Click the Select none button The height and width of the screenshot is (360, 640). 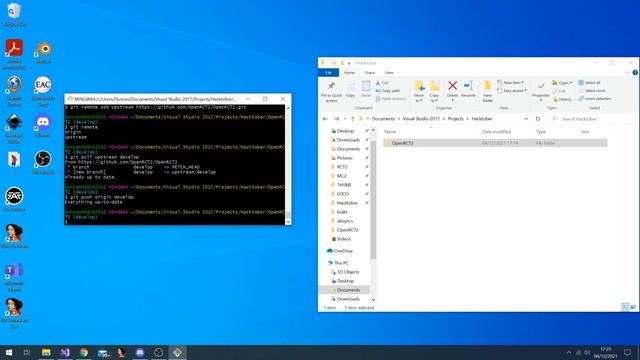pos(591,91)
